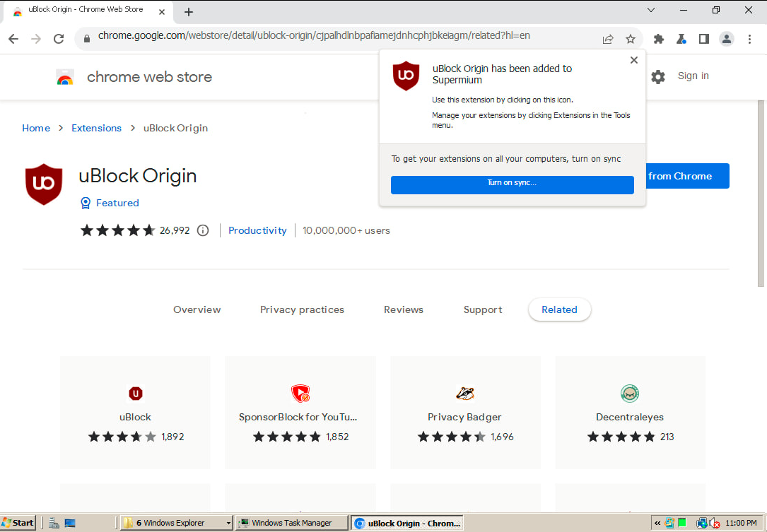The image size is (767, 532).
Task: View site security lock icon
Action: click(87, 39)
